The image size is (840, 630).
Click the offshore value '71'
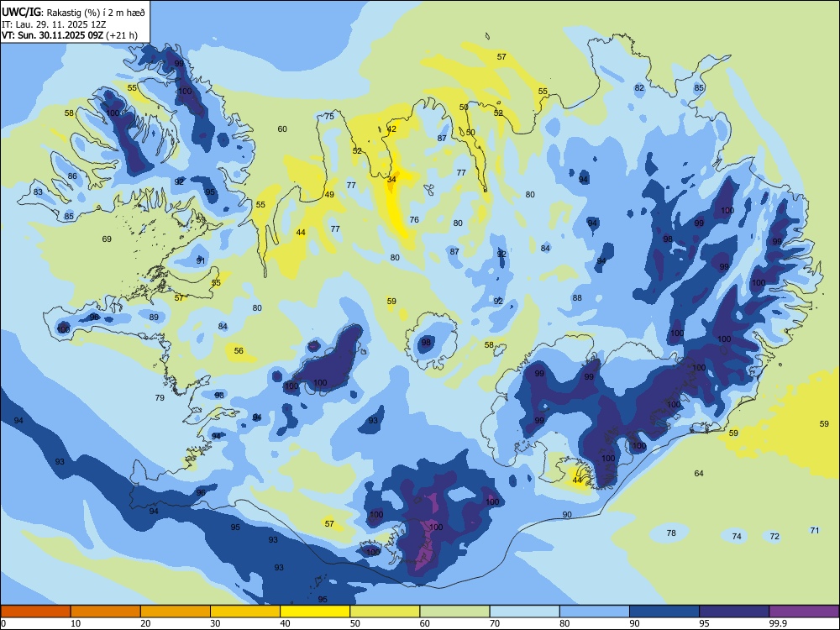click(x=815, y=530)
